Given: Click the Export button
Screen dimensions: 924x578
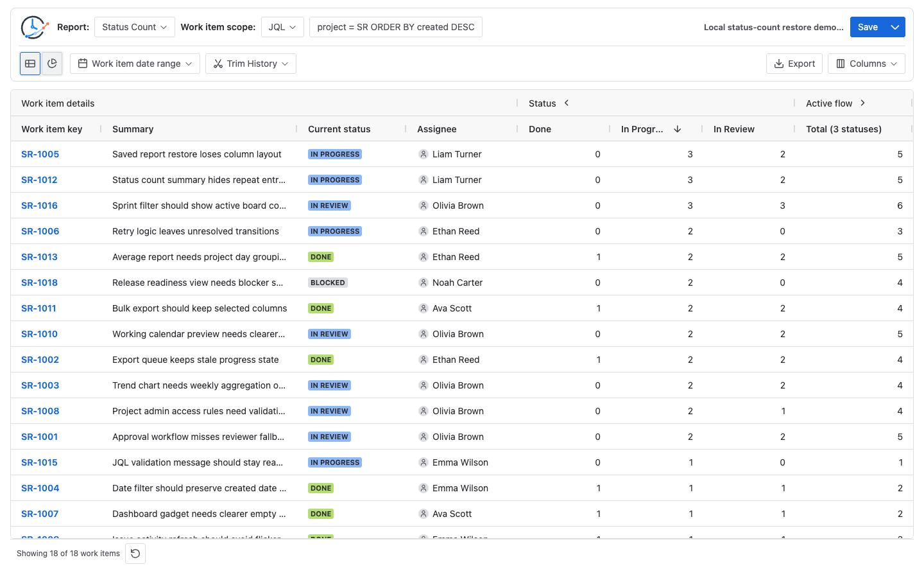Looking at the screenshot, I should (x=794, y=64).
